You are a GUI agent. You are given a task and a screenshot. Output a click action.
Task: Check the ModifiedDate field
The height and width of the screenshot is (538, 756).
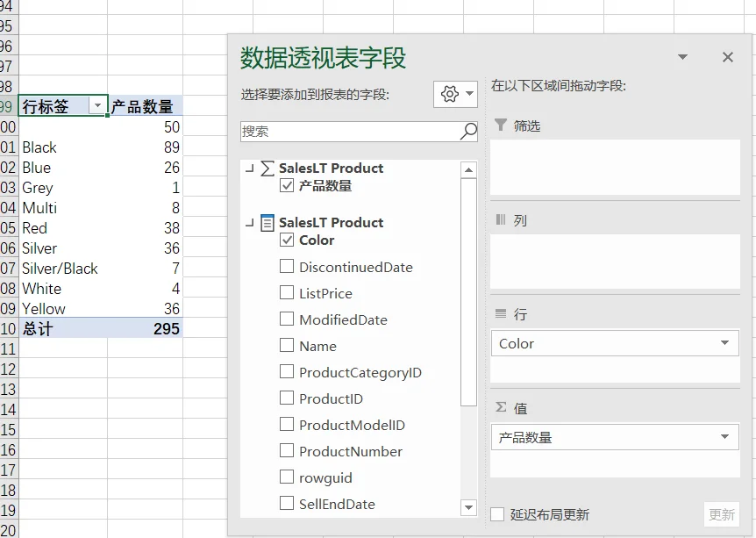tap(287, 319)
